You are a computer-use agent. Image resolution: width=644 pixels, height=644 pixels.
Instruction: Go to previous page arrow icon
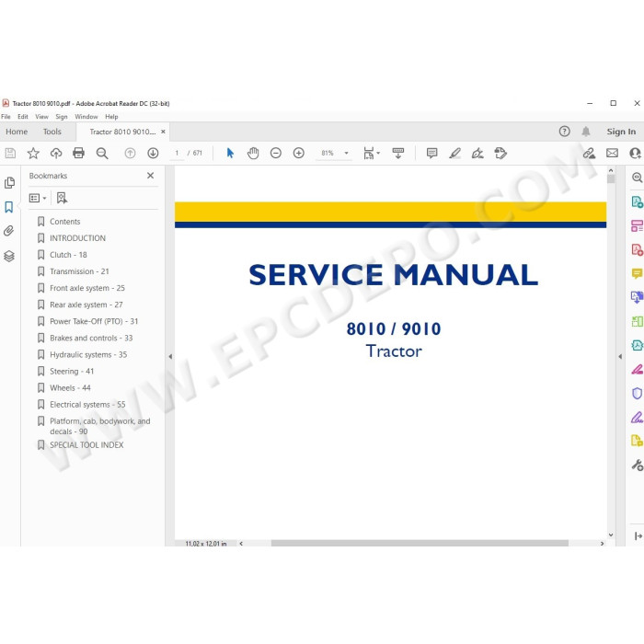[130, 154]
